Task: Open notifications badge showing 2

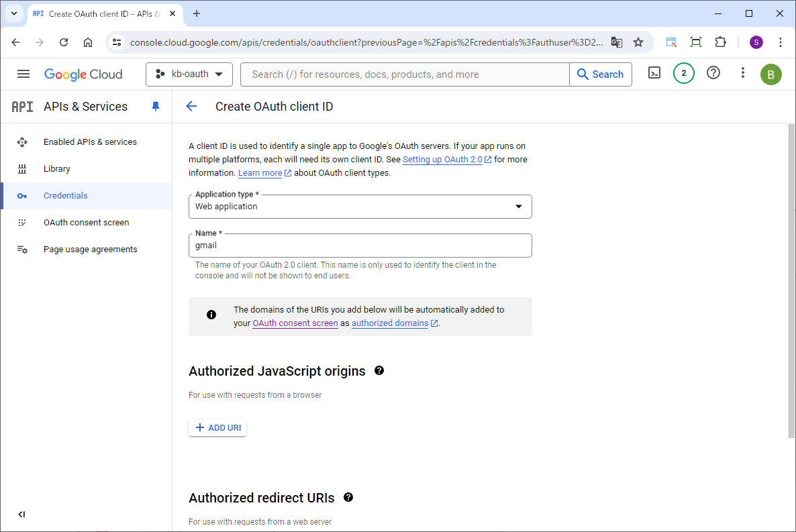Action: pos(683,73)
